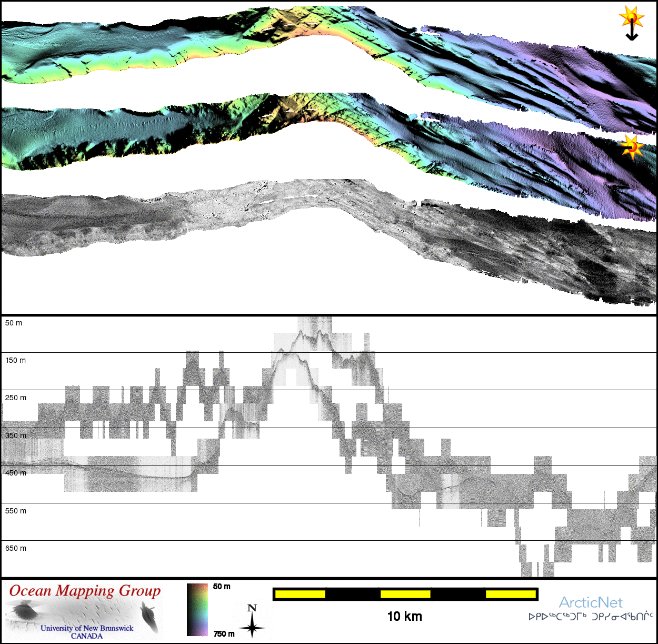Select the 250 m depth axis label

(x=15, y=398)
